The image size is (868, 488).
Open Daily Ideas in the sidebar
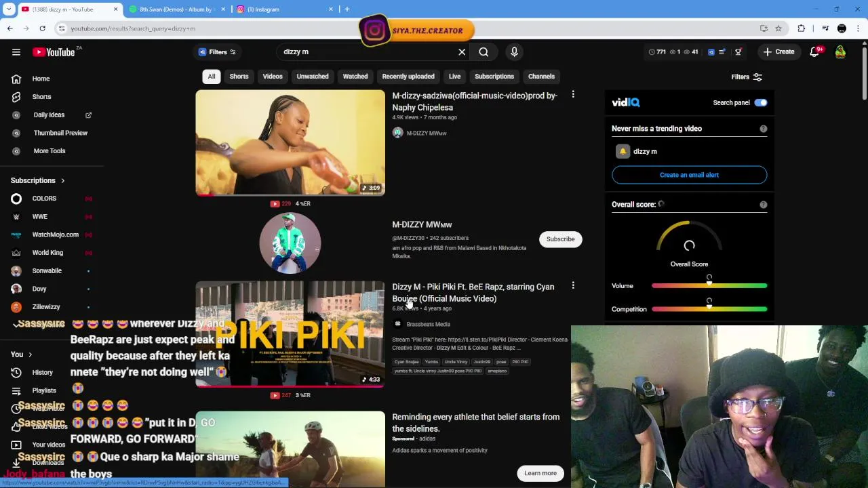[x=49, y=115]
